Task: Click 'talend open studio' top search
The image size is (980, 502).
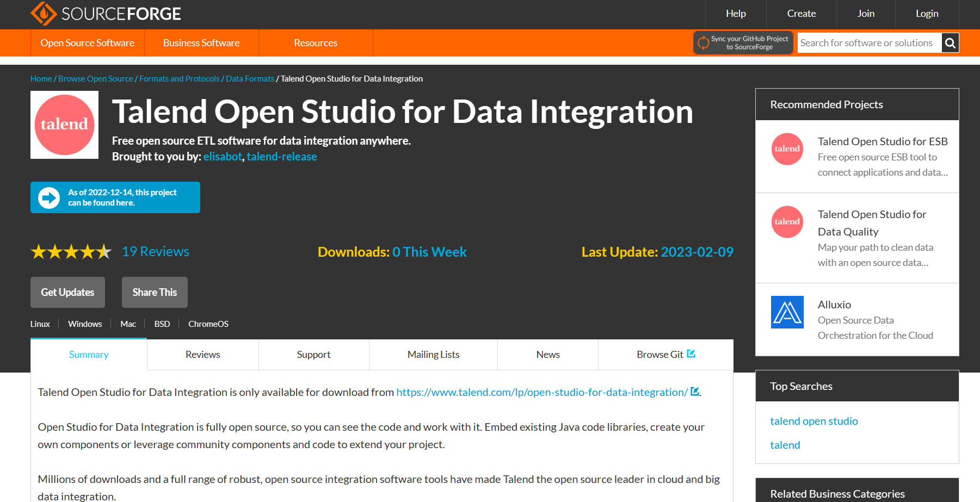Action: [x=814, y=421]
